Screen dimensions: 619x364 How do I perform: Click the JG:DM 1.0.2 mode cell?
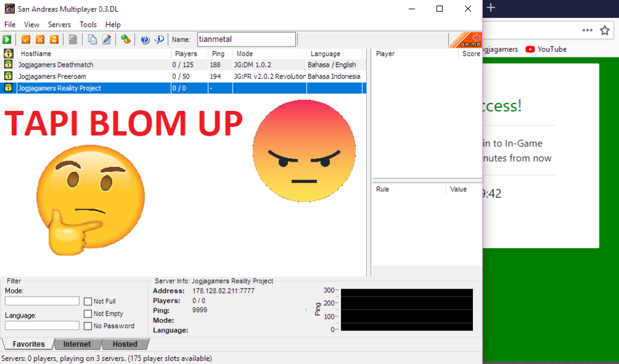[253, 65]
